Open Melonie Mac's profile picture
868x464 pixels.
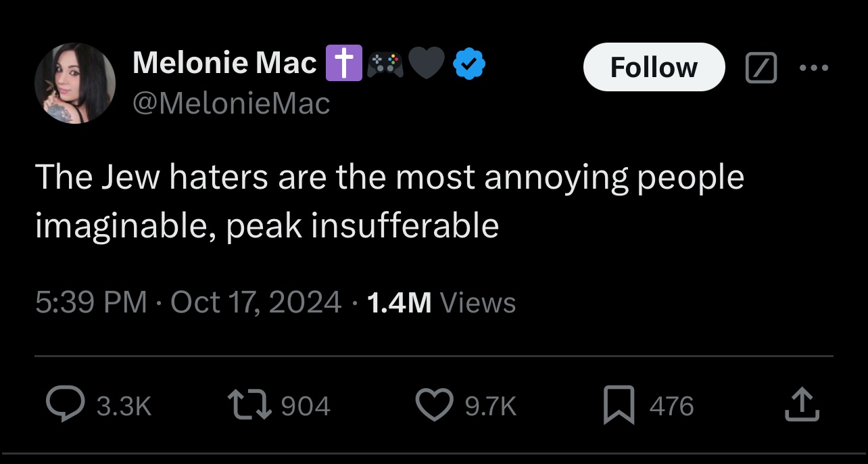[x=74, y=83]
